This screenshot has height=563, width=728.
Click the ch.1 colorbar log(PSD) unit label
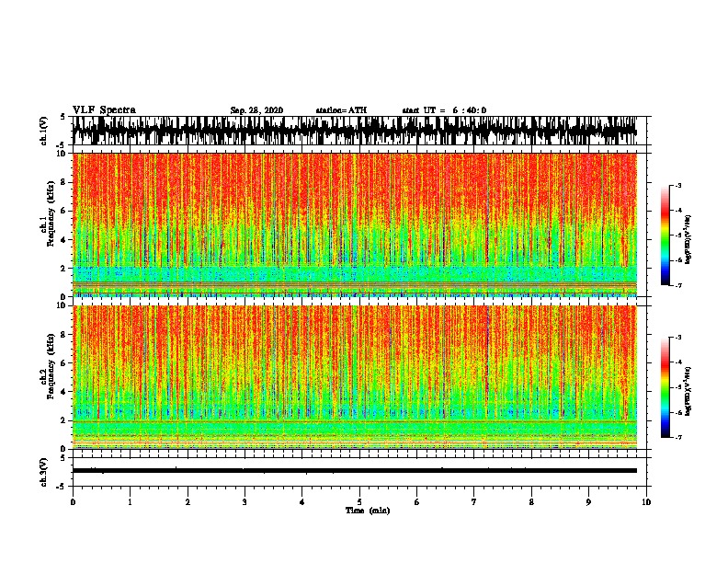click(688, 240)
